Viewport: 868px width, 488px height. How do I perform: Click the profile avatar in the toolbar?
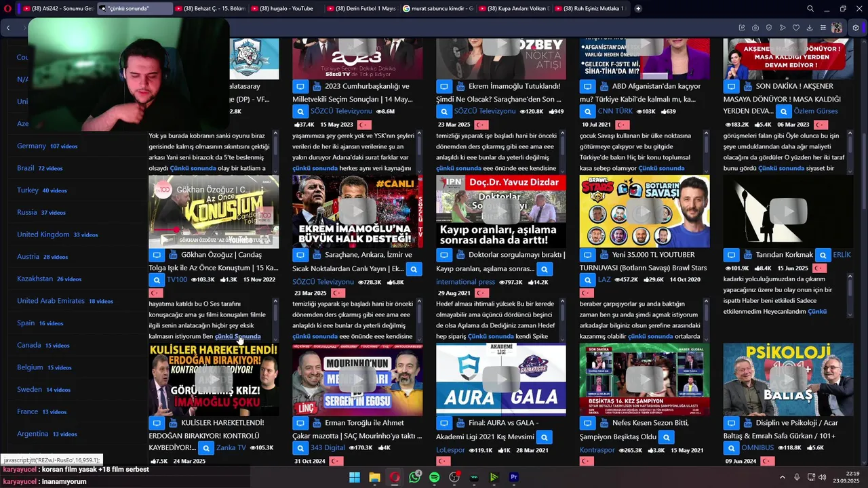coord(837,28)
